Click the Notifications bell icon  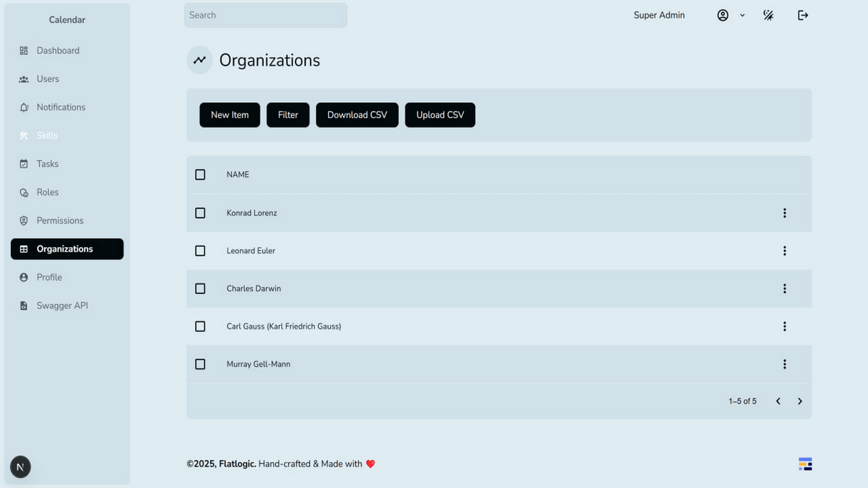point(24,108)
